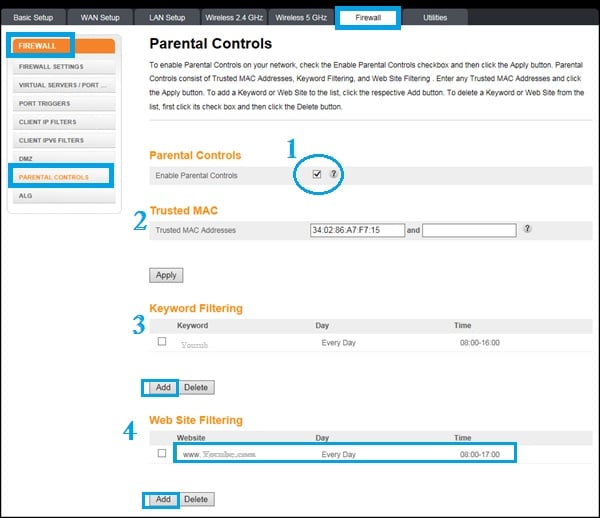604x518 pixels.
Task: Select the website filtering entry checkbox
Action: pyautogui.click(x=162, y=453)
